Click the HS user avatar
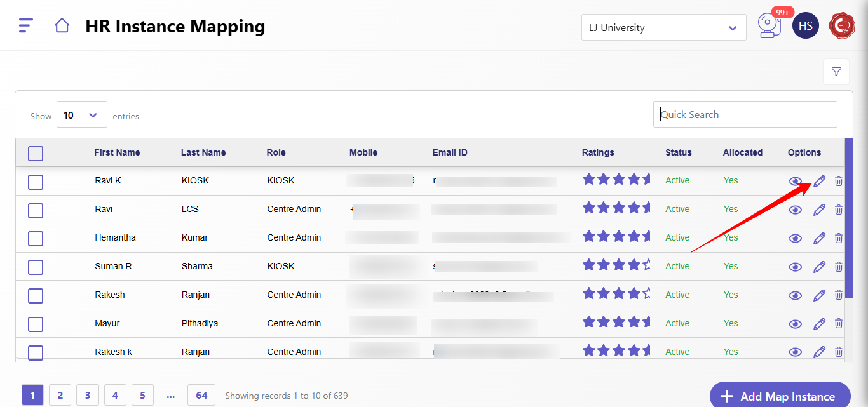This screenshot has height=407, width=868. [805, 26]
